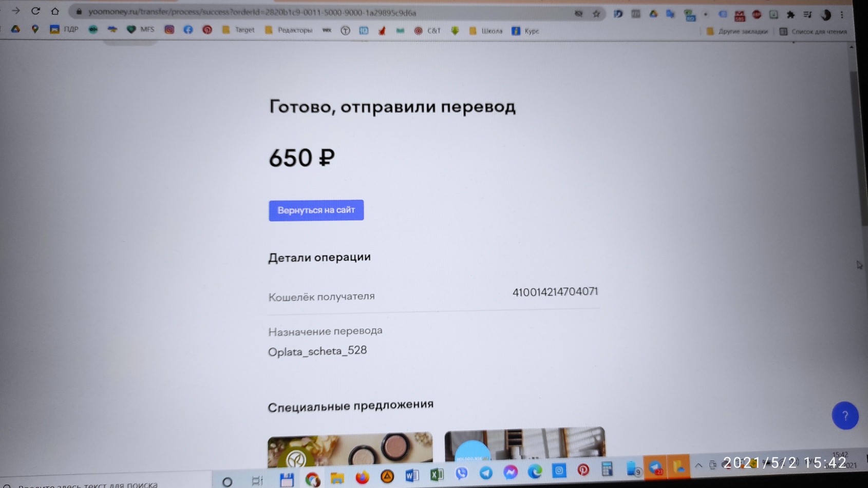The image size is (868, 488).
Task: Expand the Школа bookmarks folder
Action: (x=486, y=31)
